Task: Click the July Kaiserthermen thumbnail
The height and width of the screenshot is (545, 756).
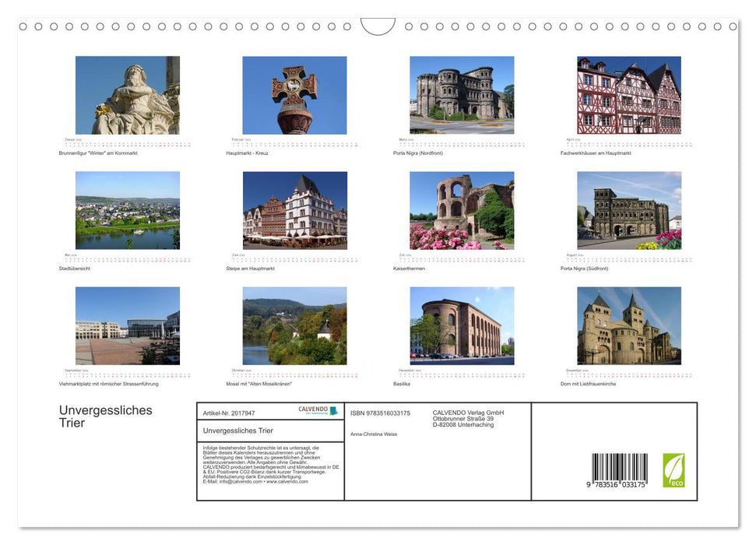Action: point(462,210)
